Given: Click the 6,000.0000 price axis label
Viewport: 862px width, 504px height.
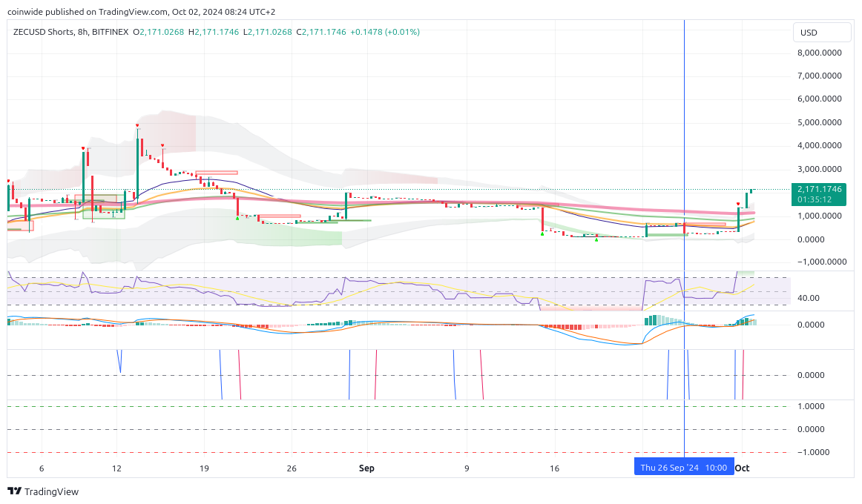Looking at the screenshot, I should point(819,99).
